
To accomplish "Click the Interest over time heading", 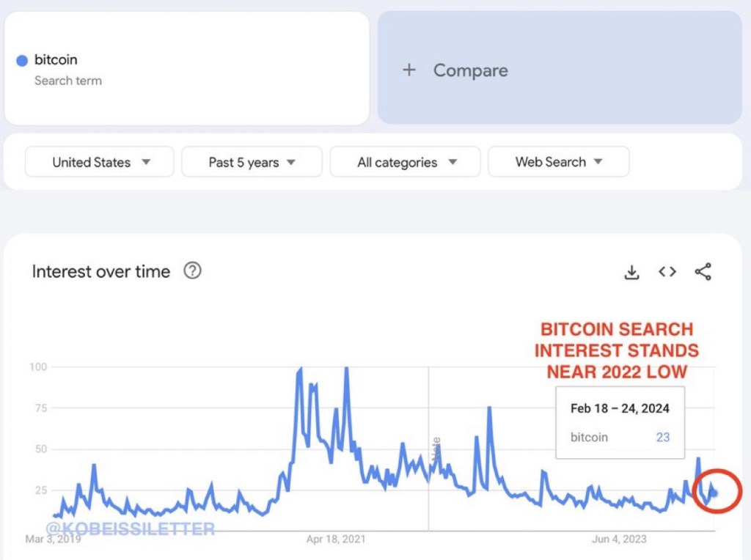I will point(101,272).
